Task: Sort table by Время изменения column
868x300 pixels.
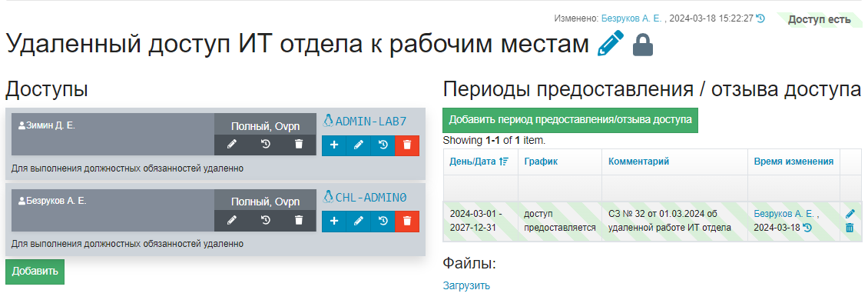Action: click(793, 162)
